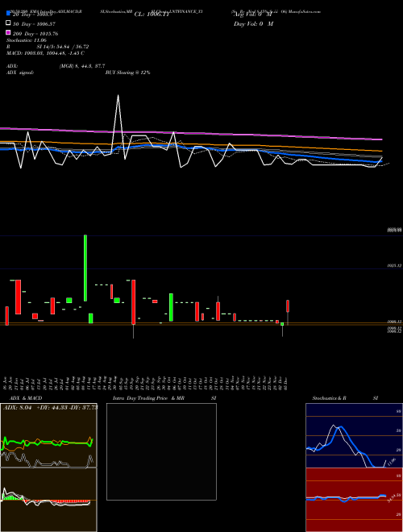Image resolution: width=403 pixels, height=532 pixels.
Task: Click the 'ADX signal:' label
Action: click(x=20, y=73)
